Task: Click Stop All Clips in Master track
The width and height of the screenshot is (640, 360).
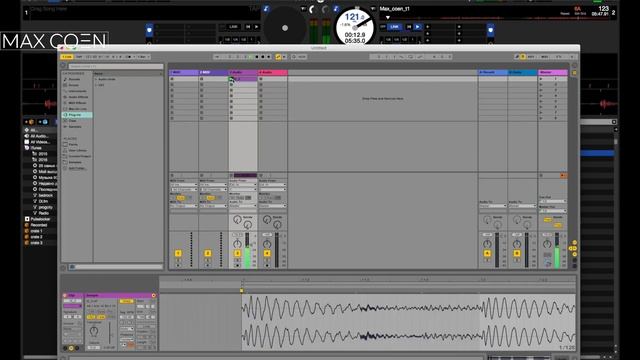Action: click(541, 176)
